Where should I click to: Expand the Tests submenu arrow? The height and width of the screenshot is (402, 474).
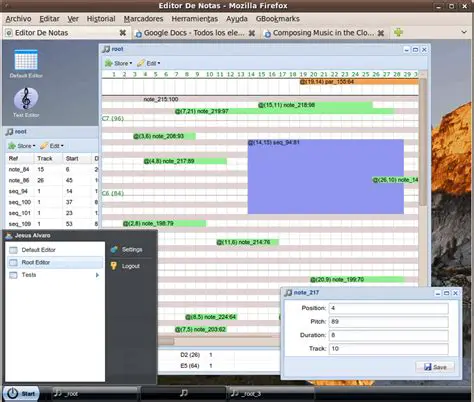(97, 275)
